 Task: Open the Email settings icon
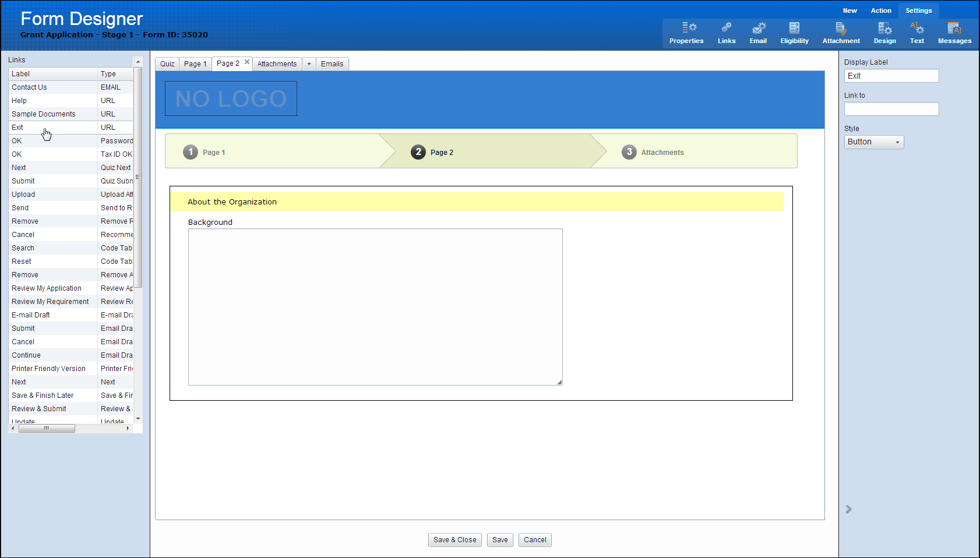[x=758, y=28]
